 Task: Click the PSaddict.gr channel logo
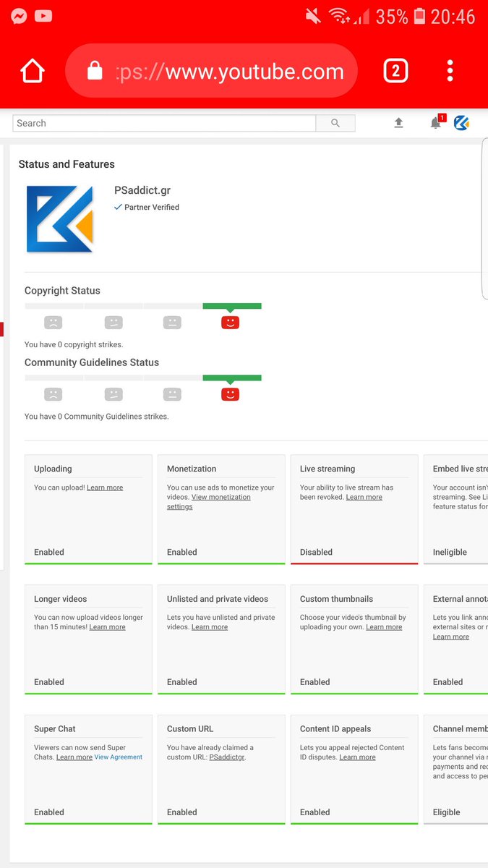(59, 219)
